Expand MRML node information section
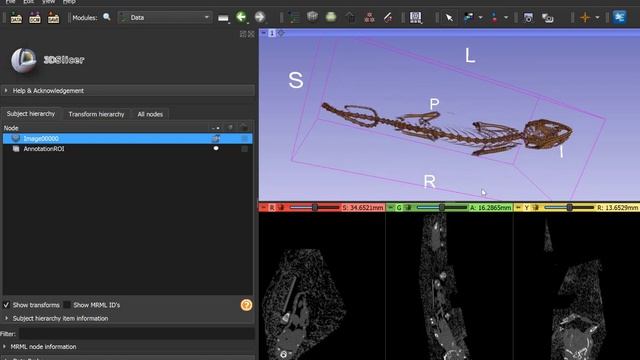The image size is (640, 360). [128, 347]
